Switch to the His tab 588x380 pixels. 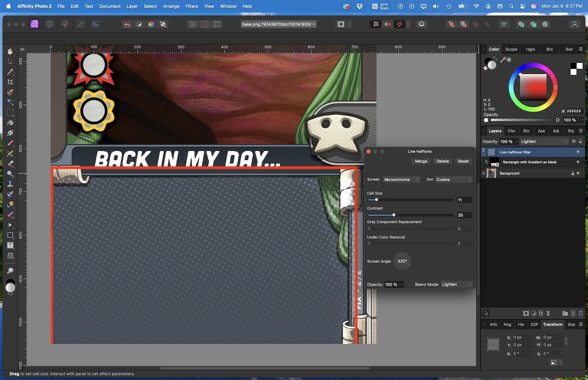point(521,325)
